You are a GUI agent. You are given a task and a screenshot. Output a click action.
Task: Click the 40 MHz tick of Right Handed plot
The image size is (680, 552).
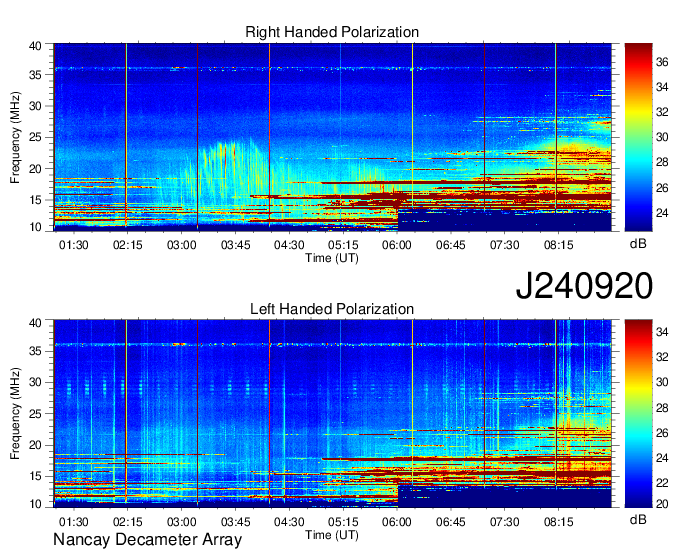coord(35,46)
